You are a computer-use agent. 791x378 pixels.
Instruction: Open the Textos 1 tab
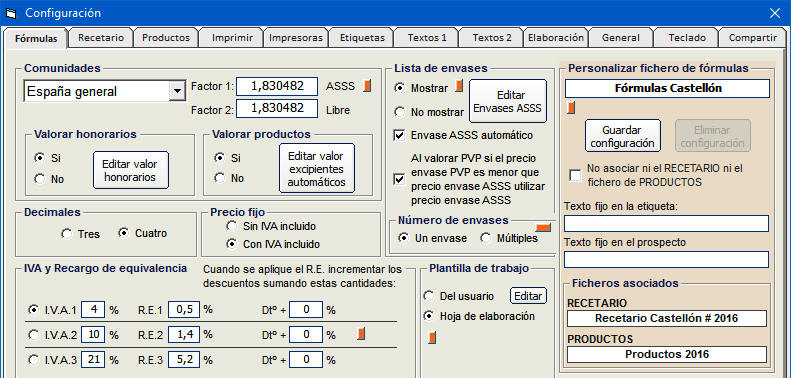point(427,38)
